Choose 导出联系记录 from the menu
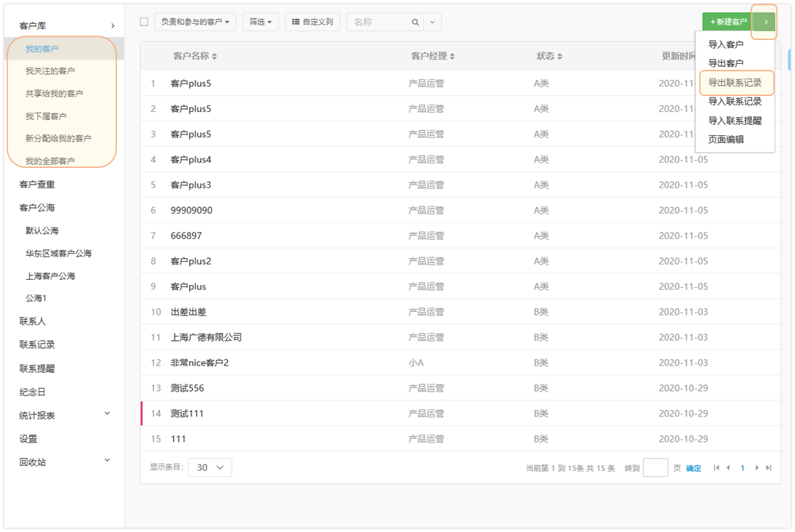The height and width of the screenshot is (532, 795). click(x=735, y=83)
